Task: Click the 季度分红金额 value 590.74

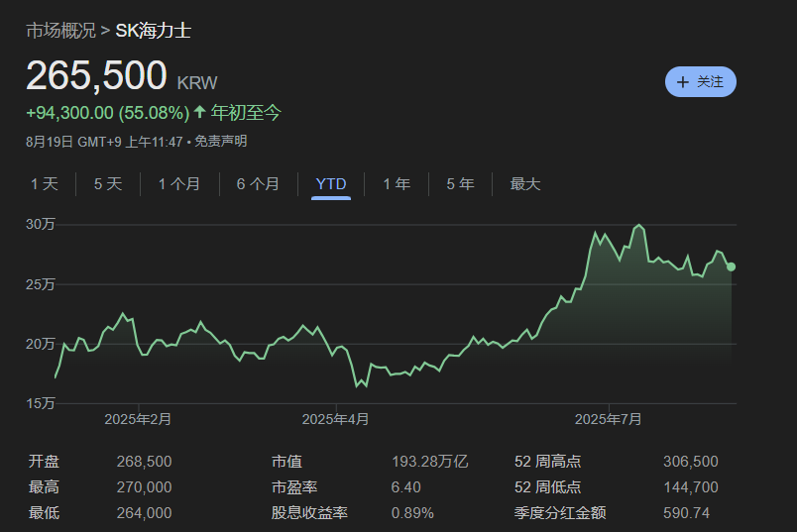Action: [687, 513]
